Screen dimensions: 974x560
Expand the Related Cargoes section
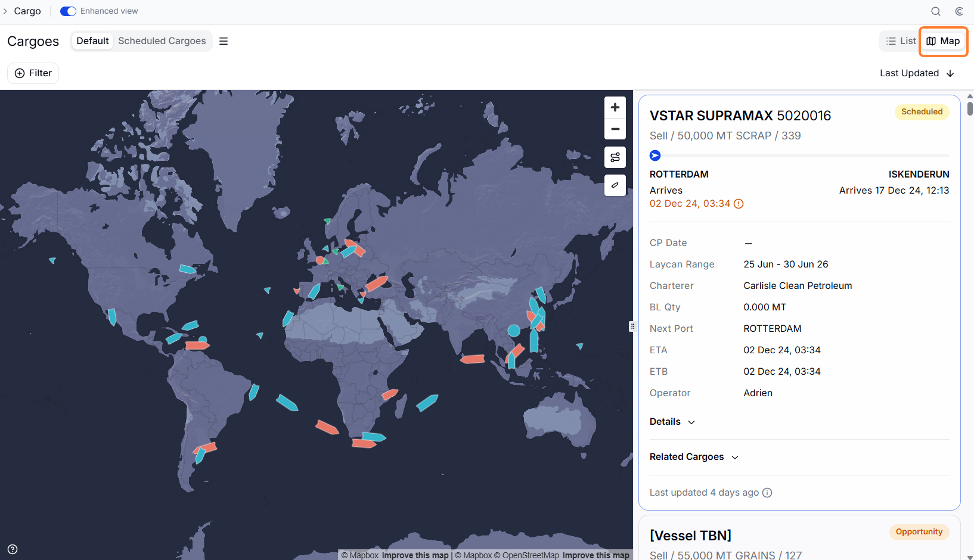click(x=694, y=457)
